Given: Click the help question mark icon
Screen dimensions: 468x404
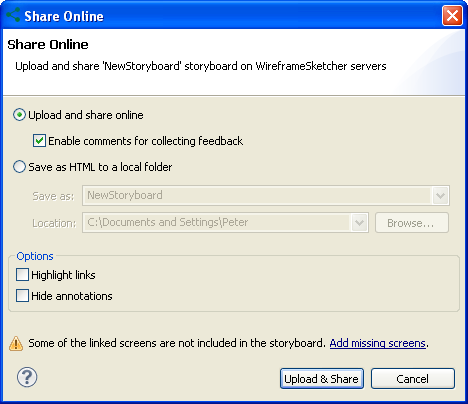Looking at the screenshot, I should [x=27, y=377].
